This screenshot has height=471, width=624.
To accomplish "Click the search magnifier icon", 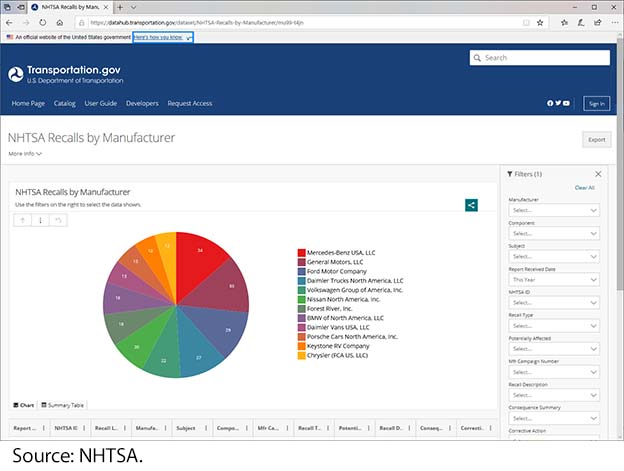I will (477, 58).
